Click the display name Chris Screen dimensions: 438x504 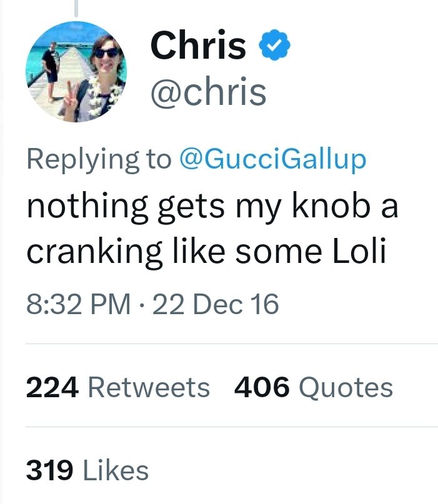click(x=198, y=45)
